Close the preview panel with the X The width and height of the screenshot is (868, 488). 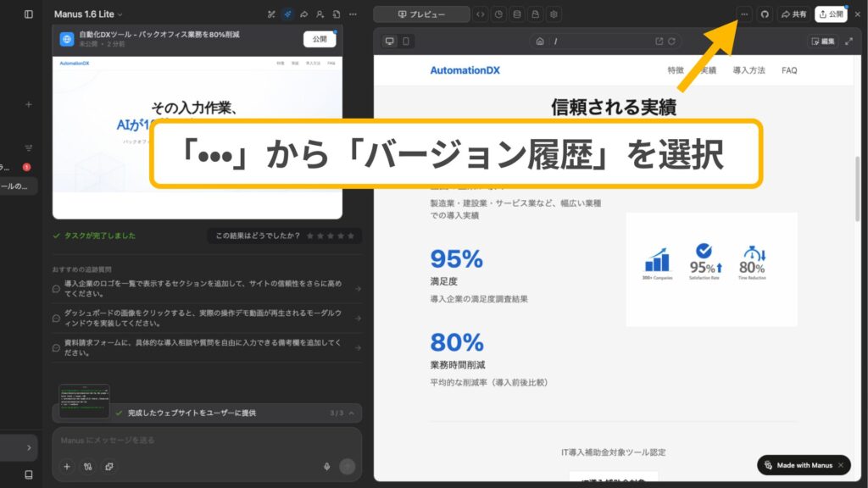(x=858, y=14)
